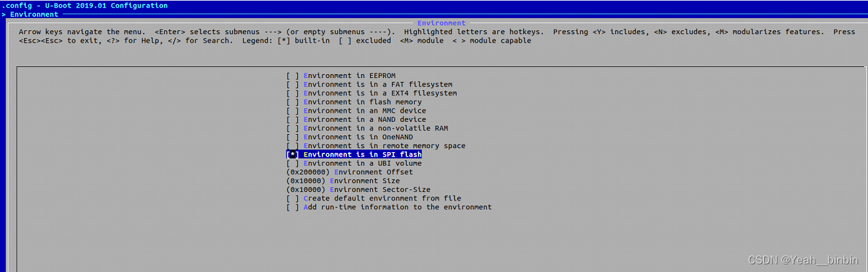
Task: Disable Environment is in SPI flash
Action: click(x=354, y=155)
